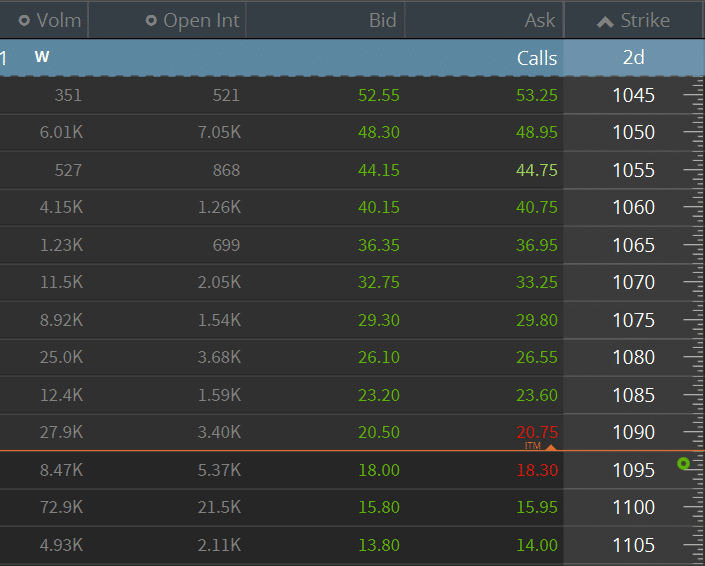Select the red 20.75 ask price
The width and height of the screenshot is (705, 566).
pyautogui.click(x=537, y=432)
